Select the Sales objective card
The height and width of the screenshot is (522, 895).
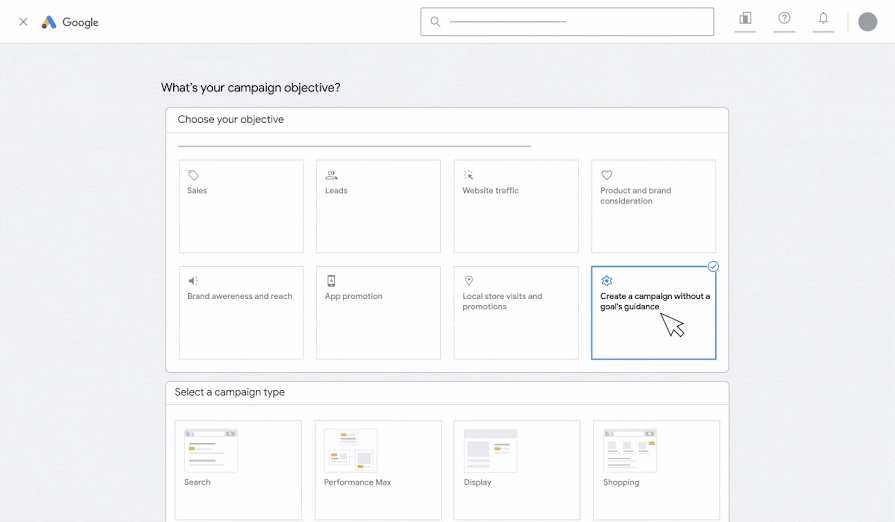[x=241, y=206]
